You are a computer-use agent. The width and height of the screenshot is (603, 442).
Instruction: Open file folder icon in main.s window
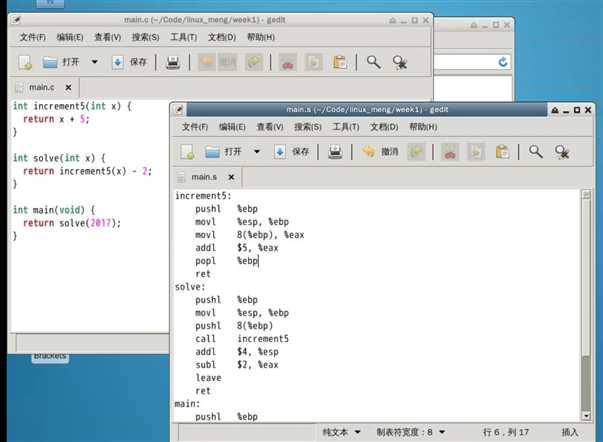click(x=212, y=152)
